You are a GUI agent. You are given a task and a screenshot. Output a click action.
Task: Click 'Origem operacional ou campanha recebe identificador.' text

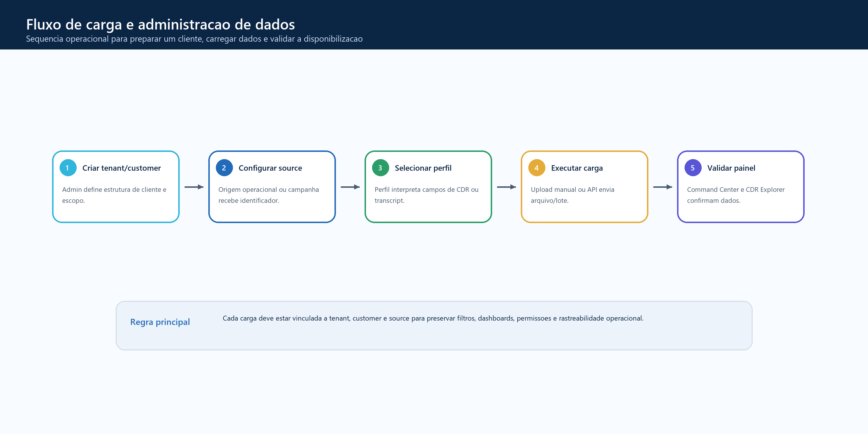pyautogui.click(x=269, y=195)
